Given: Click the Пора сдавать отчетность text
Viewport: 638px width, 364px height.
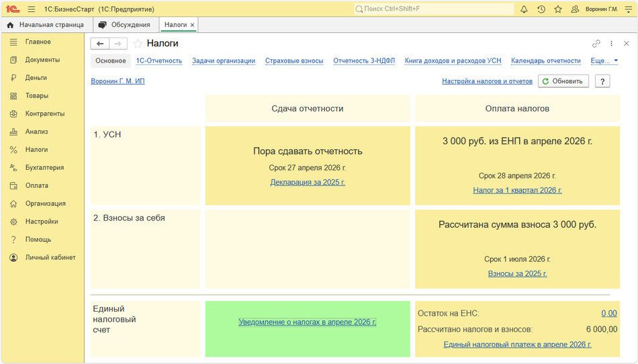Looking at the screenshot, I should 308,151.
